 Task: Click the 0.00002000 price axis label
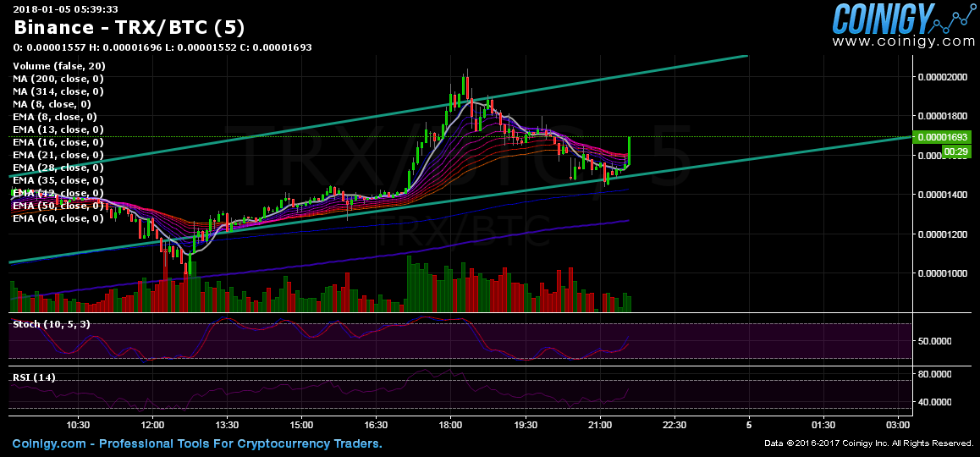[943, 77]
